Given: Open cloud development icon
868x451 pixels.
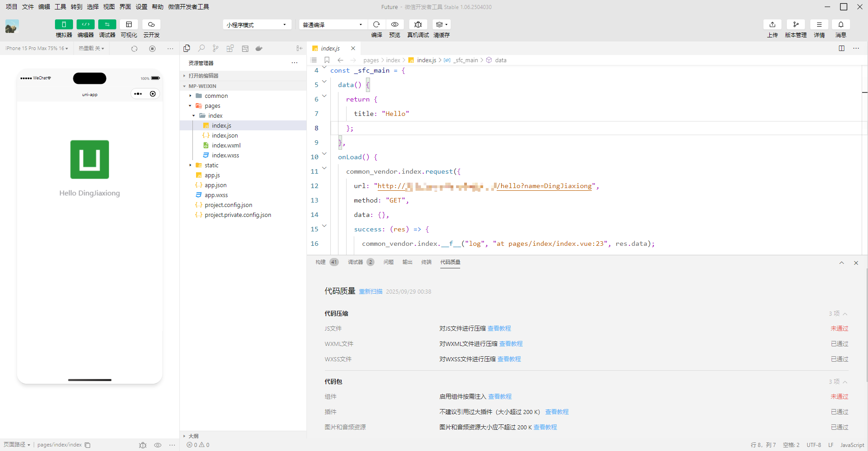Looking at the screenshot, I should point(151,24).
